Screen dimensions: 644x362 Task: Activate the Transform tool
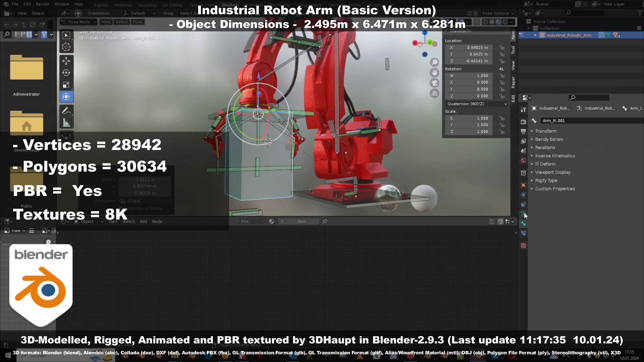coord(66,97)
